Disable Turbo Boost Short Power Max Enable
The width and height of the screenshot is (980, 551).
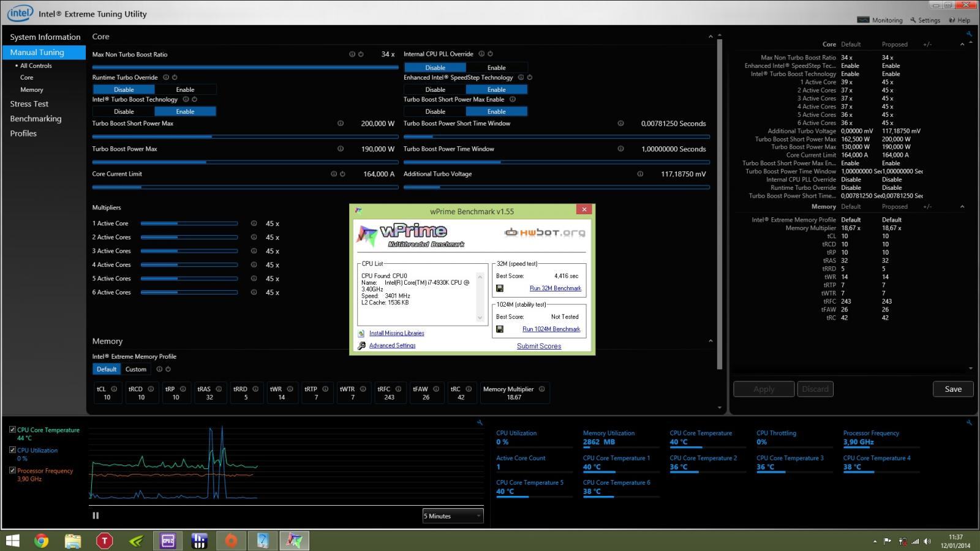point(435,111)
